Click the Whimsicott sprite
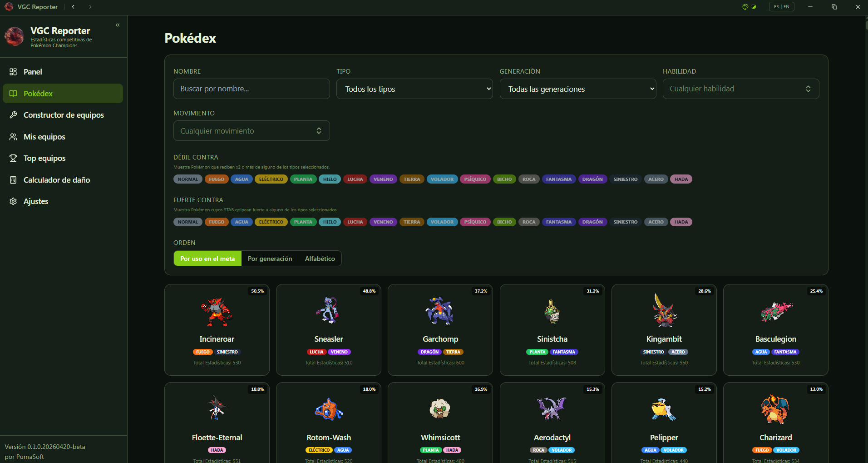 click(440, 408)
